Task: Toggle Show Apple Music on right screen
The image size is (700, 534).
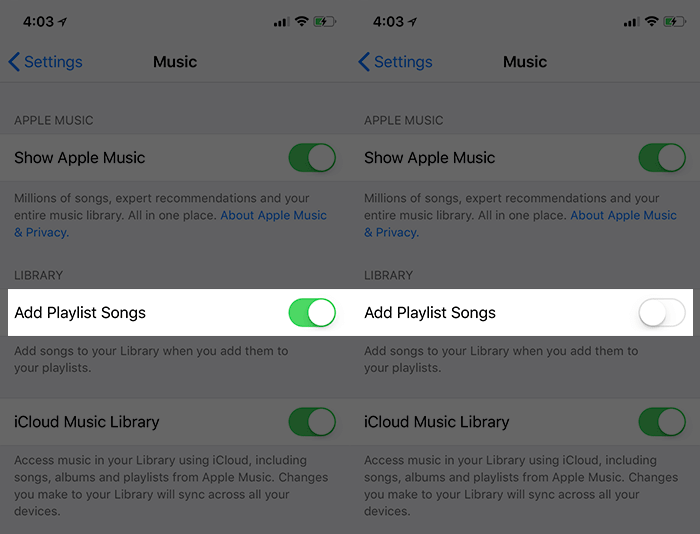Action: (x=662, y=158)
